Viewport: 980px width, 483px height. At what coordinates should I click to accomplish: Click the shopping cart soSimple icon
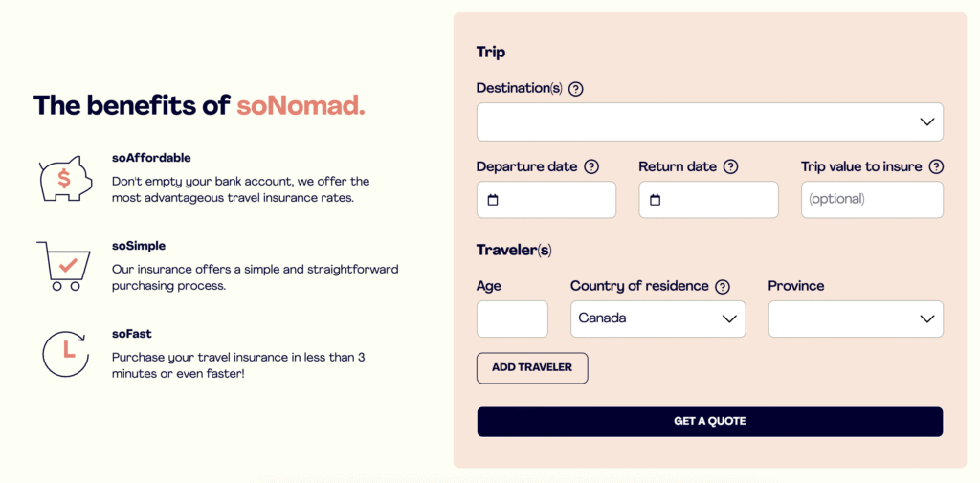coord(64,266)
